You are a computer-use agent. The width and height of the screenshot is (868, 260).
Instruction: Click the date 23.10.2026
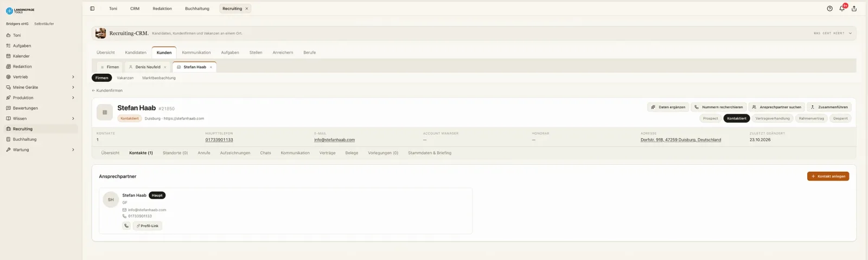click(760, 140)
